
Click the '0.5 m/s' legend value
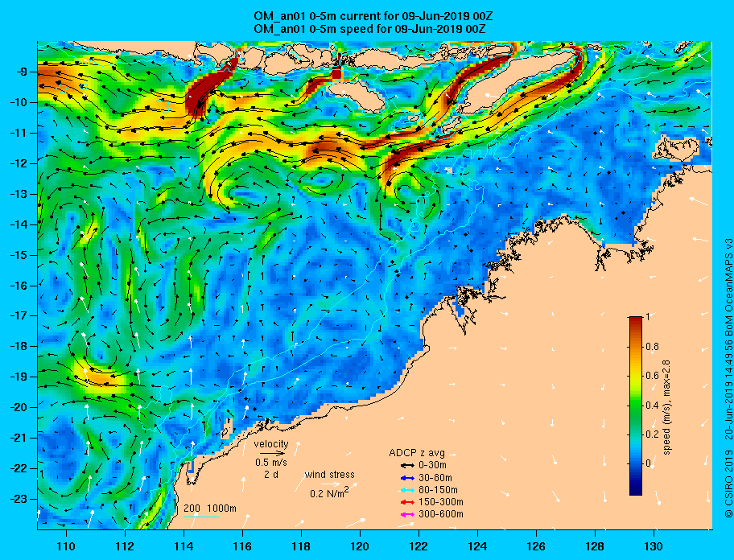(271, 462)
